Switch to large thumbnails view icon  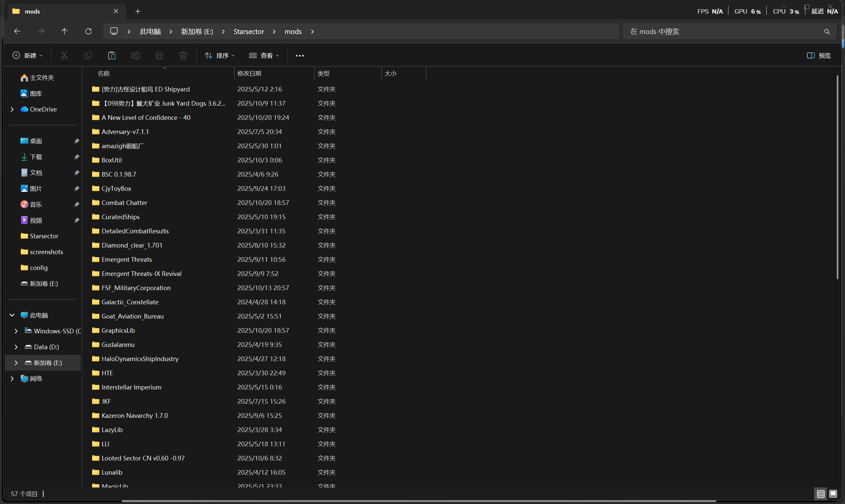tap(833, 493)
